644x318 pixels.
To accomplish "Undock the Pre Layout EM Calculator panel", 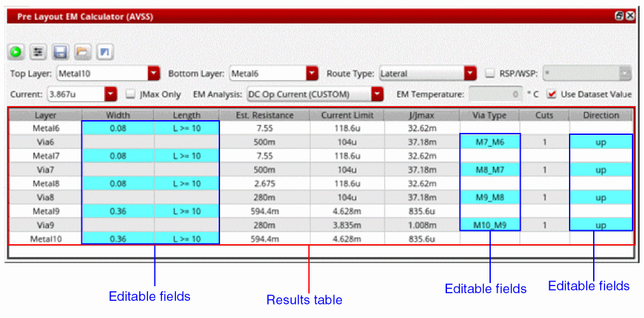I will (619, 16).
